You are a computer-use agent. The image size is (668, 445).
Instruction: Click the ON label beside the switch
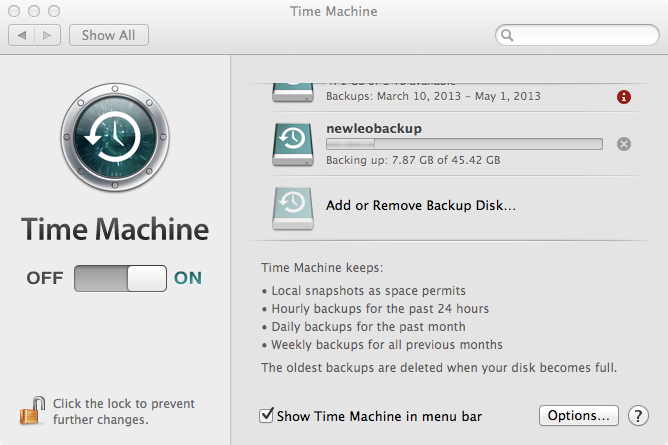coord(187,278)
